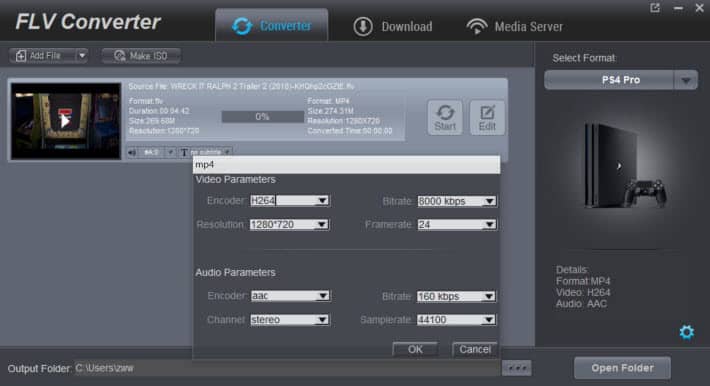Open format settings with the gear icon

(x=686, y=332)
